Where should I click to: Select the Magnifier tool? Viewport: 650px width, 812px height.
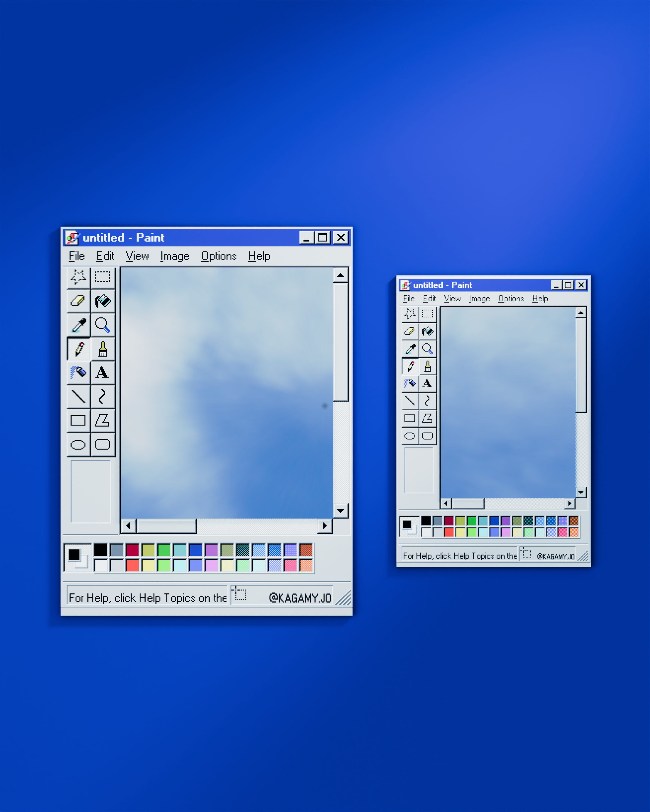[103, 325]
